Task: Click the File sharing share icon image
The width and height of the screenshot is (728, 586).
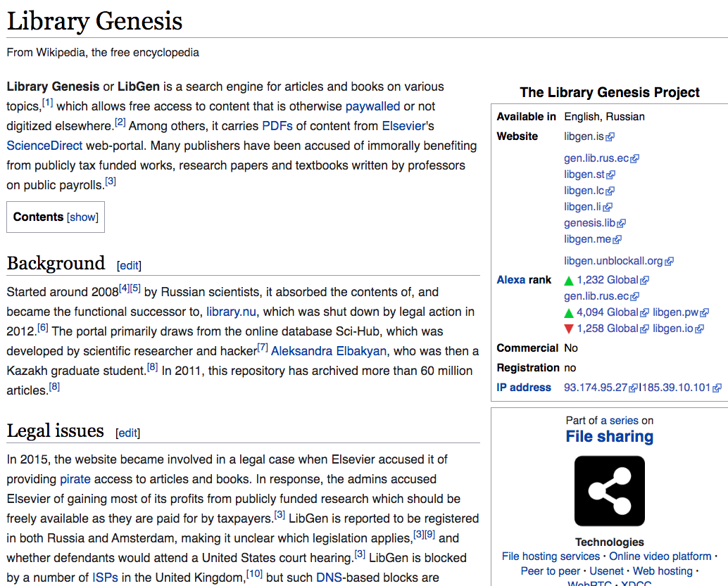Action: 609,491
